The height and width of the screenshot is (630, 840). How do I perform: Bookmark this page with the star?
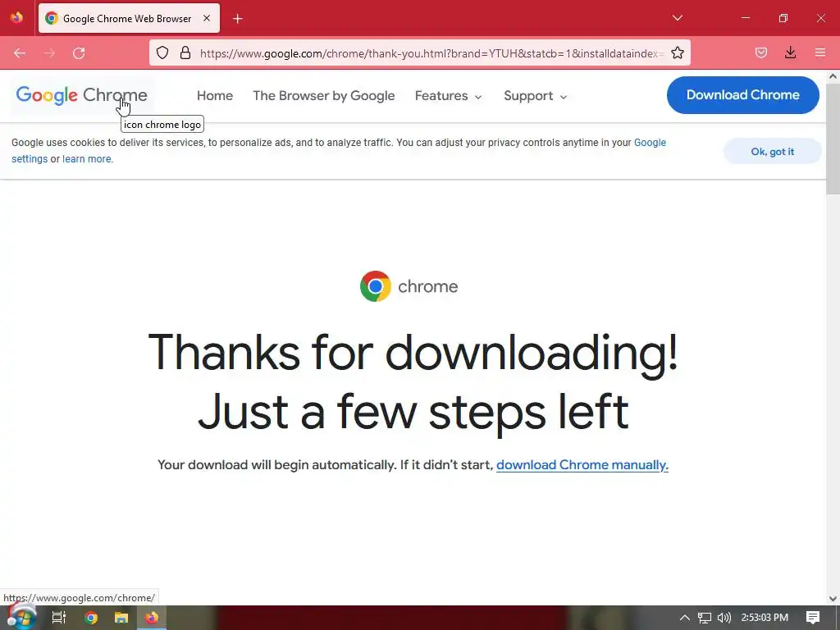pos(678,52)
